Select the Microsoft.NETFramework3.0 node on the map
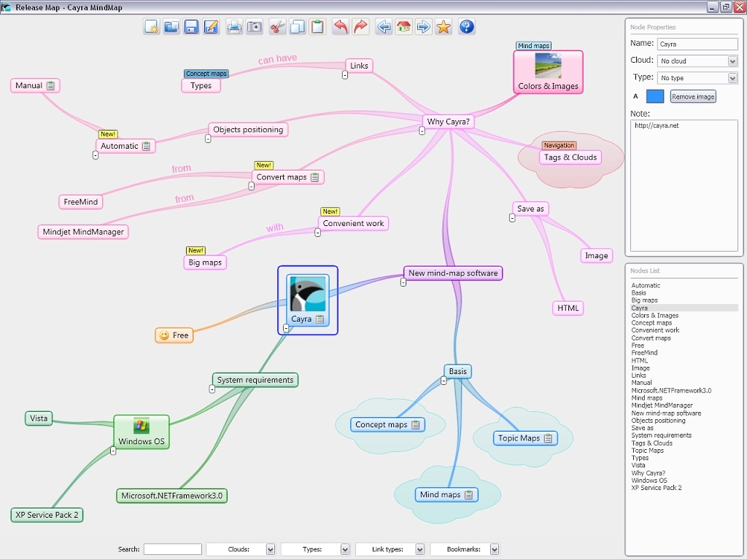The height and width of the screenshot is (560, 747). coord(172,496)
